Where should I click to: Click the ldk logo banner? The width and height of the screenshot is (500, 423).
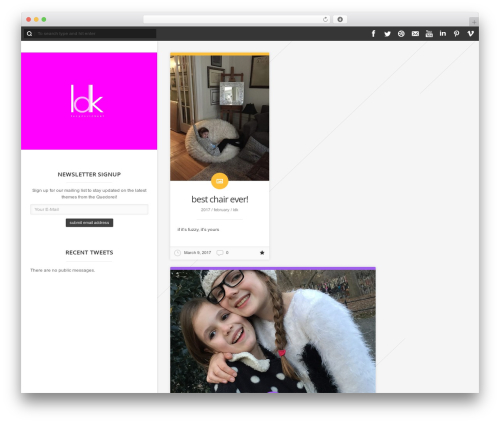[89, 101]
